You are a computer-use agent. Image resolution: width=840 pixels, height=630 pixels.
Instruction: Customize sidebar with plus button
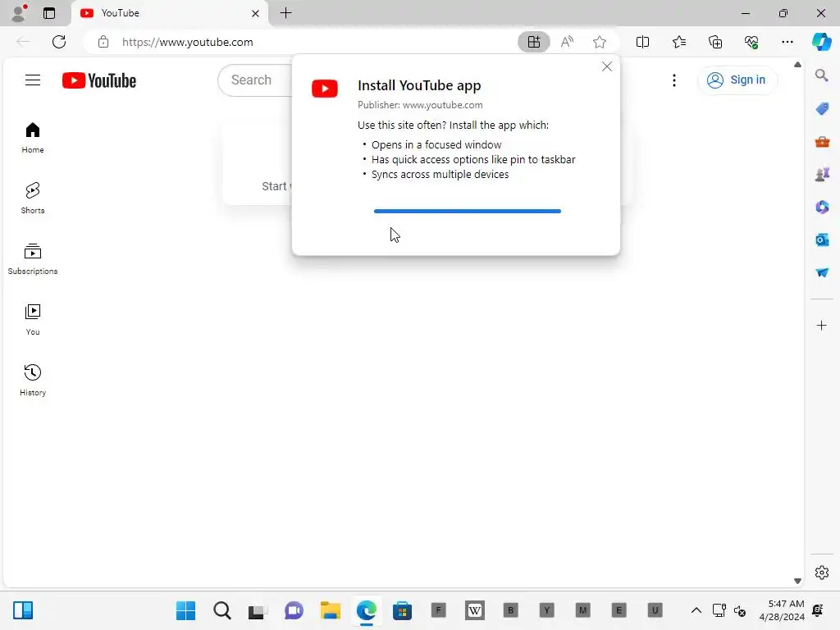[x=821, y=325]
